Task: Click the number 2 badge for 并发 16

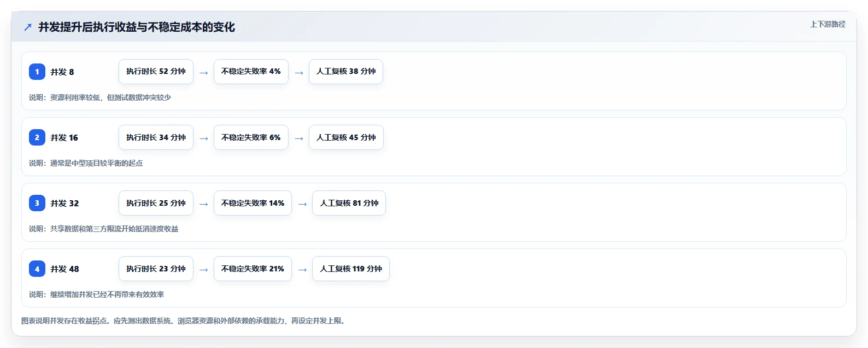Action: click(37, 137)
